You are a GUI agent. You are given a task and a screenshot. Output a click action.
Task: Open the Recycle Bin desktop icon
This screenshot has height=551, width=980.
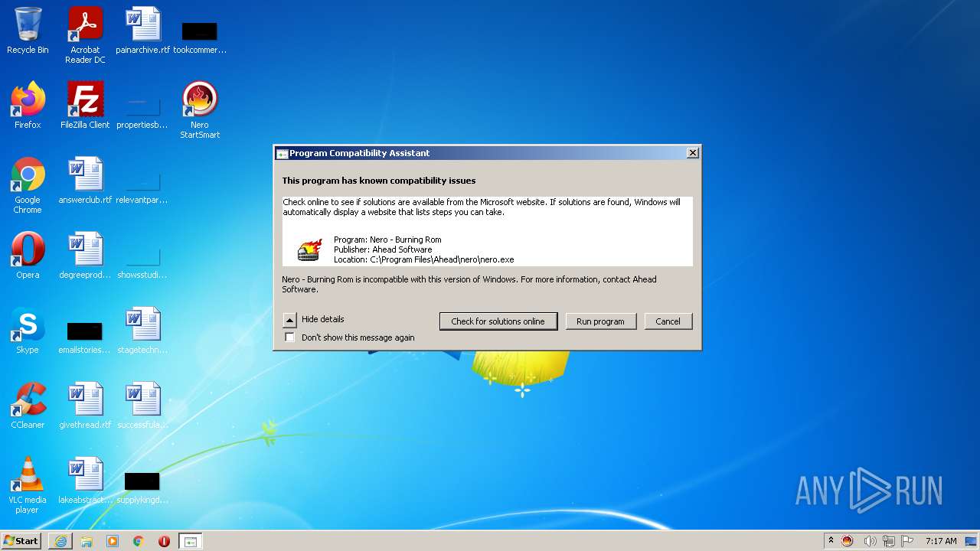pyautogui.click(x=28, y=31)
